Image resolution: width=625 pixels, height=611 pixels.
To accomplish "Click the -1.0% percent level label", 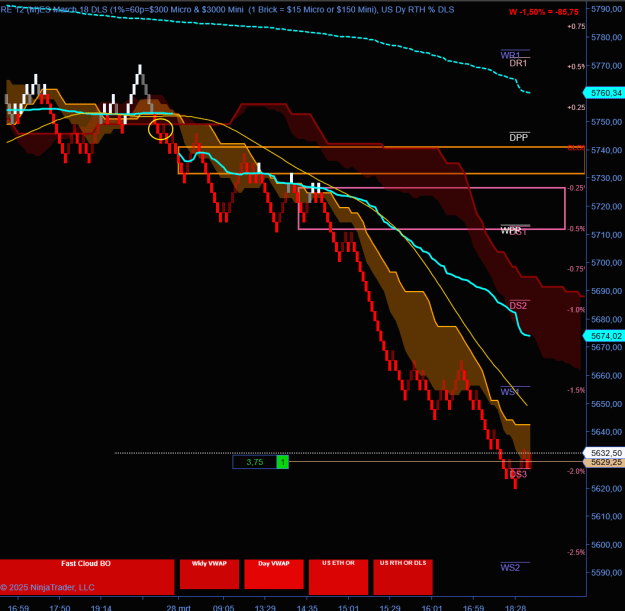I will [x=576, y=310].
